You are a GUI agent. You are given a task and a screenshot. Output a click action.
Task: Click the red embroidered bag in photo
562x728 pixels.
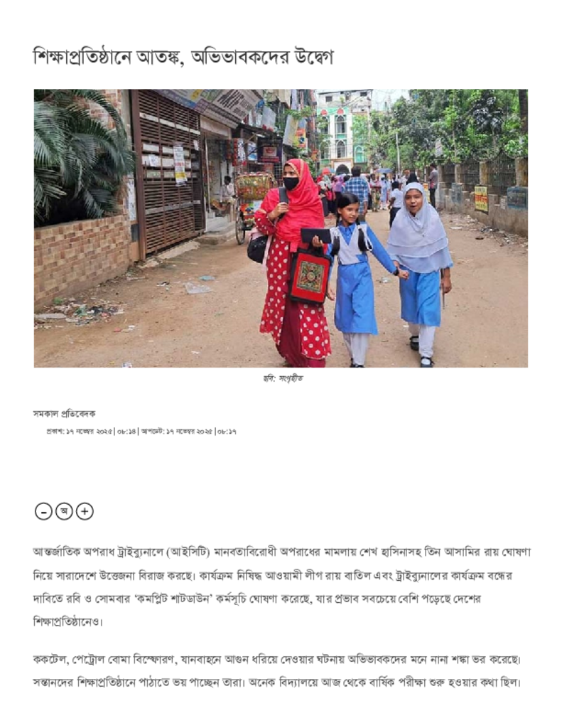tap(310, 277)
